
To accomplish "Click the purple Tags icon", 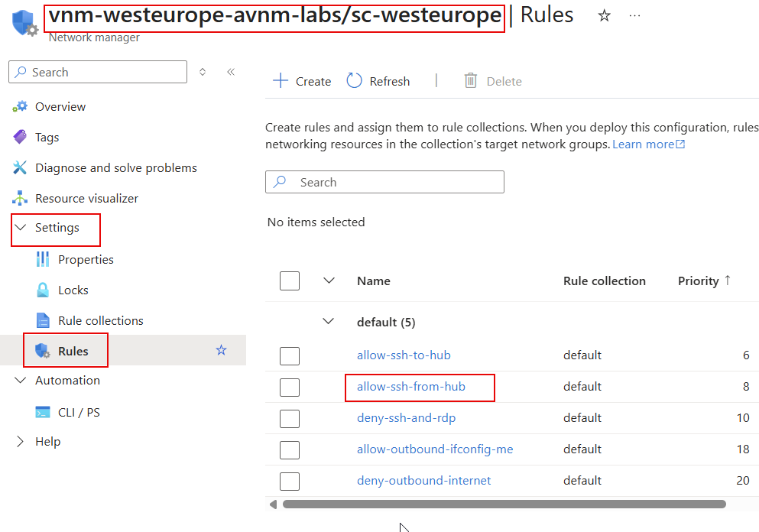I will pyautogui.click(x=21, y=138).
